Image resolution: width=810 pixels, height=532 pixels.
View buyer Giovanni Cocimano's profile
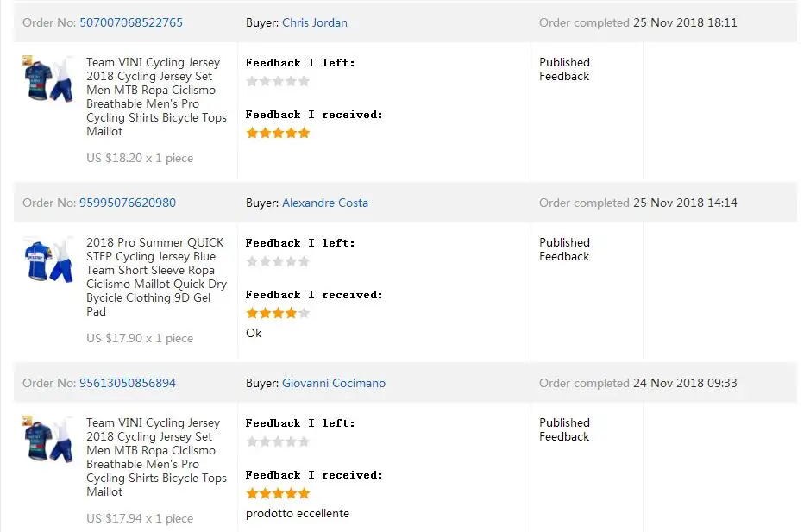[x=334, y=383]
